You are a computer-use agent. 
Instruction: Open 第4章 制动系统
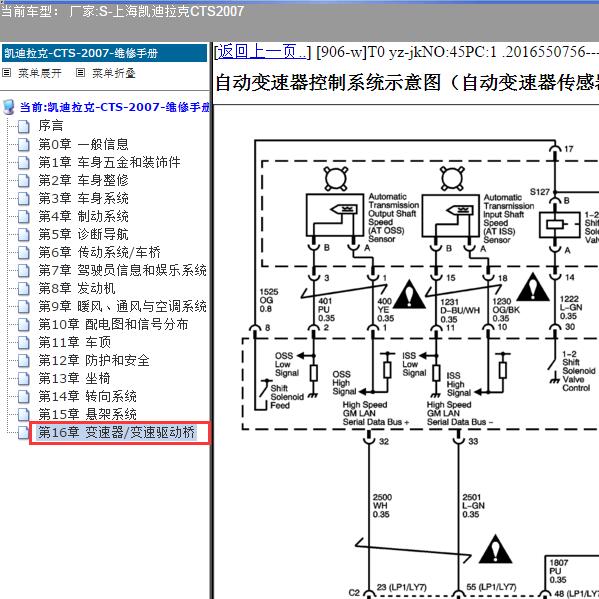point(83,216)
